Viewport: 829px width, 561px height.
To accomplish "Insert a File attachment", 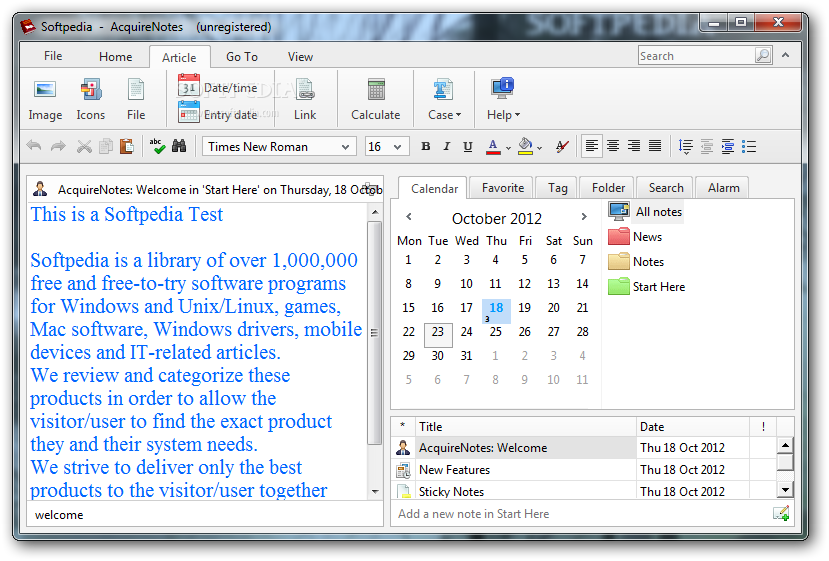I will (x=136, y=99).
